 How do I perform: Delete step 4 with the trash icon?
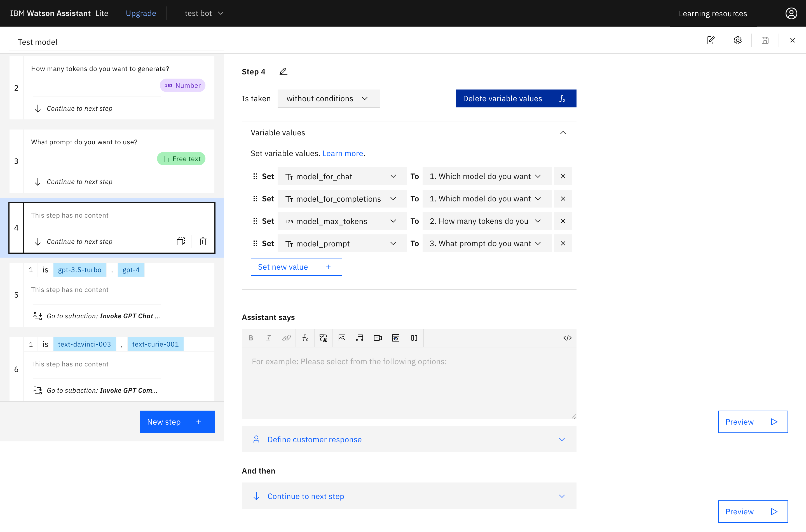pyautogui.click(x=203, y=241)
